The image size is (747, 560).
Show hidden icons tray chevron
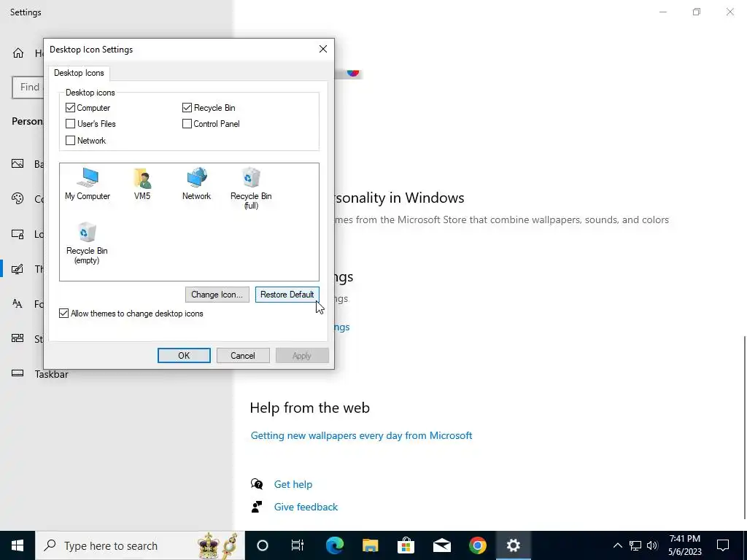pos(617,545)
